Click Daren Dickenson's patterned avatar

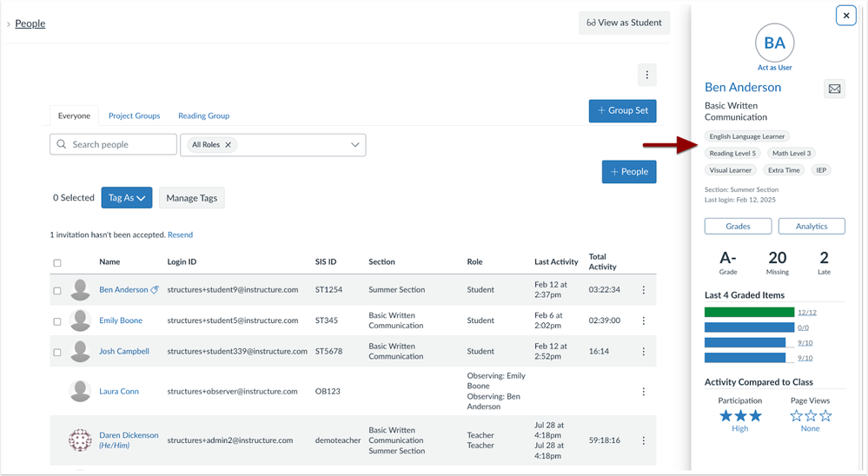pos(80,440)
